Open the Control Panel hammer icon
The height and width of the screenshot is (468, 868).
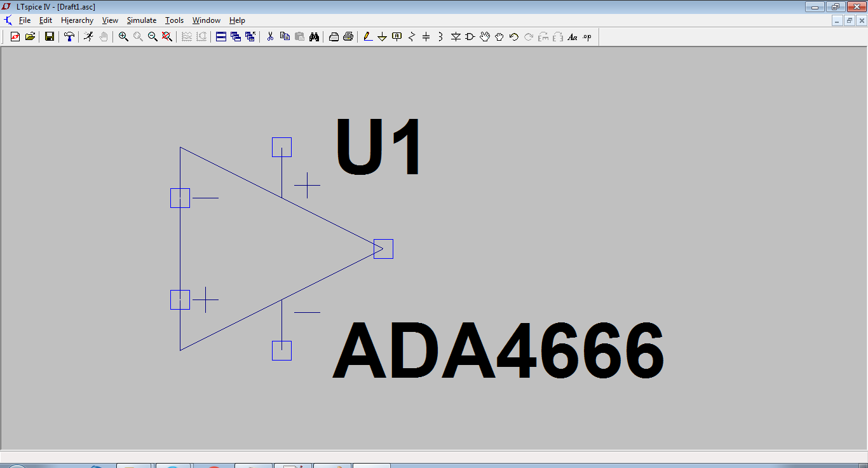point(69,37)
